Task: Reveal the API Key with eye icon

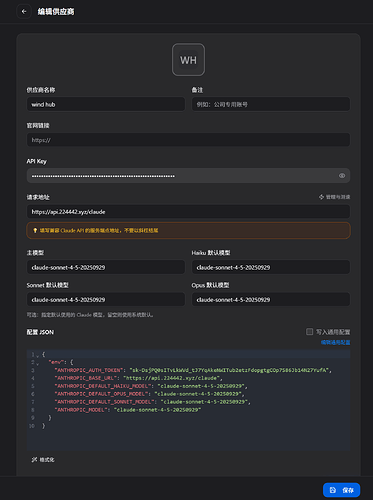Action: [342, 176]
